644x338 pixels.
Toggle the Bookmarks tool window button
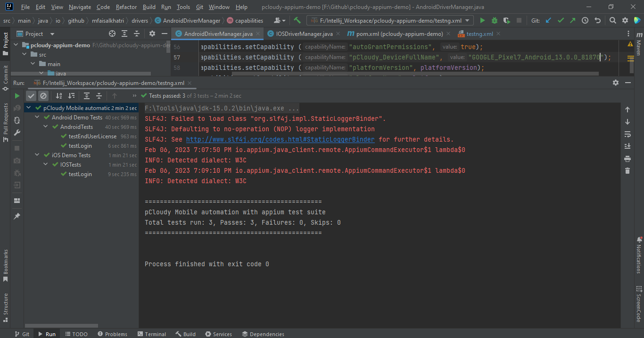click(6, 266)
